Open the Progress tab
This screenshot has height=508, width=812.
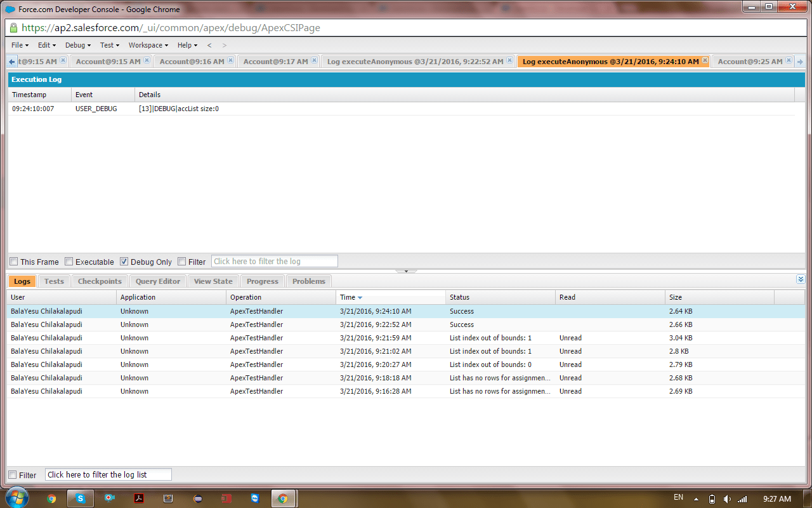pos(263,281)
